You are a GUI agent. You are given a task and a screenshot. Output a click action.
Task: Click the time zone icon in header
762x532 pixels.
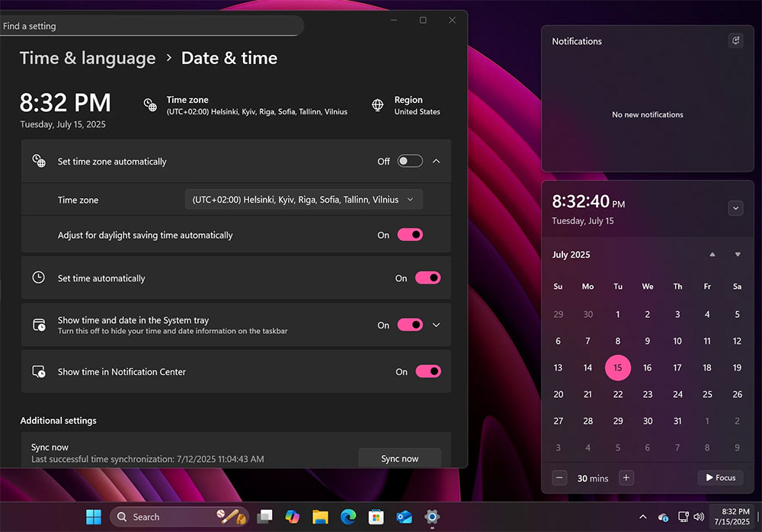pyautogui.click(x=150, y=104)
